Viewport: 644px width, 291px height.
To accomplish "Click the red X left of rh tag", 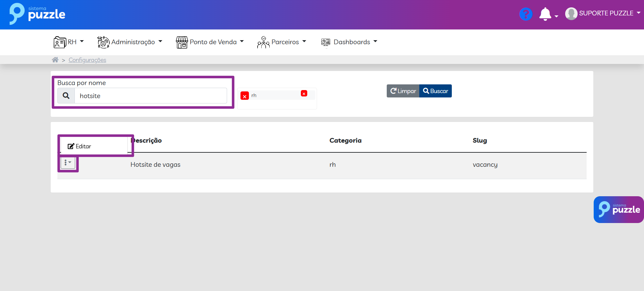I will point(245,96).
